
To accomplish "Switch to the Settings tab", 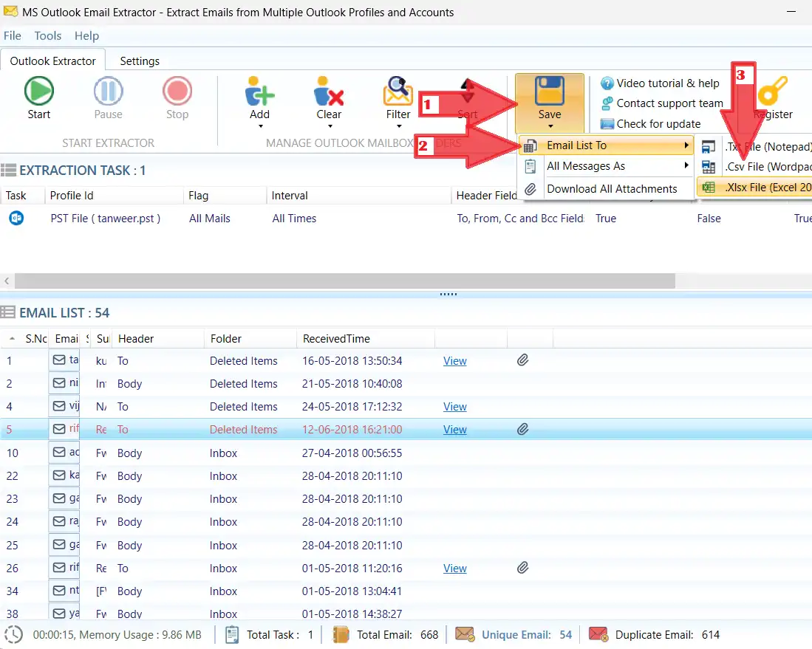I will coord(140,61).
